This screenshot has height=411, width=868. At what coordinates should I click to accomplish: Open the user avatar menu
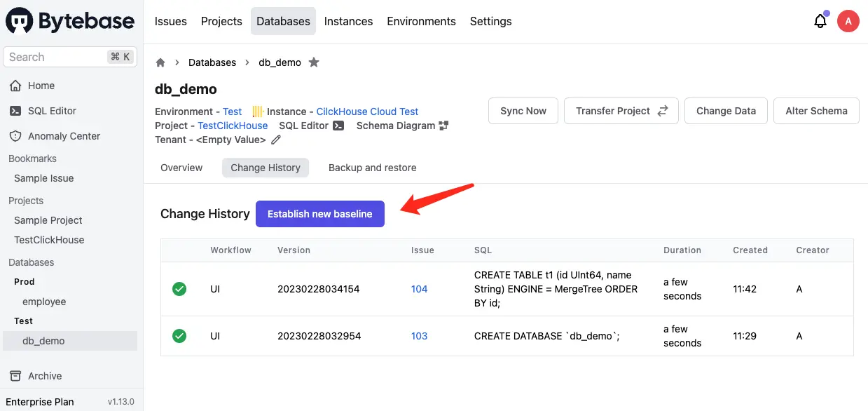[848, 21]
